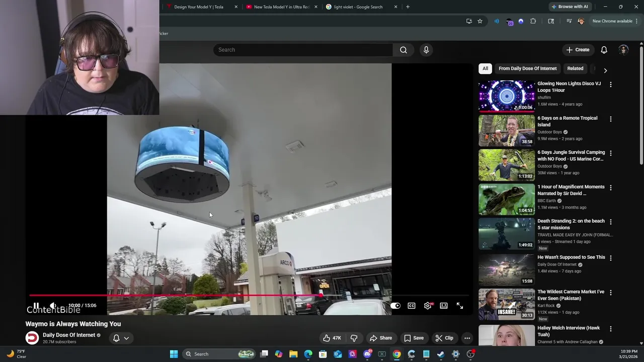Image resolution: width=644 pixels, height=362 pixels.
Task: Seek using the red video progress bar
Action: click(249, 296)
